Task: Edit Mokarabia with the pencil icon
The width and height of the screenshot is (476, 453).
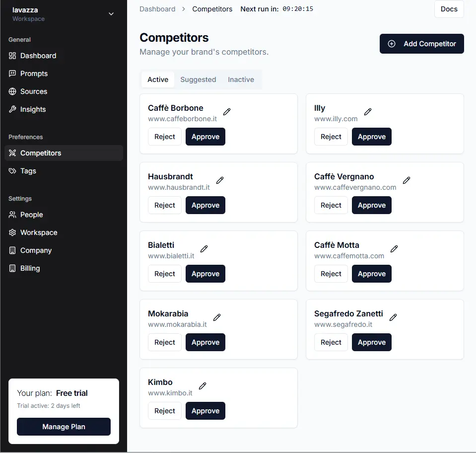Action: point(217,317)
